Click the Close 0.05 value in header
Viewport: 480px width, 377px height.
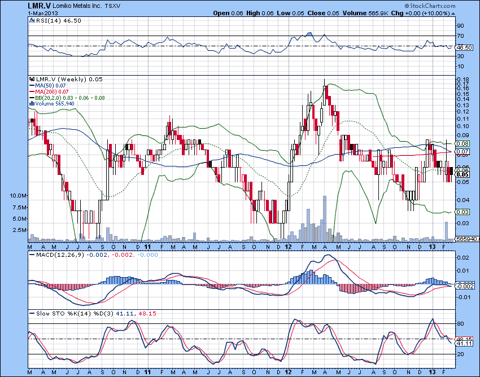coord(323,13)
